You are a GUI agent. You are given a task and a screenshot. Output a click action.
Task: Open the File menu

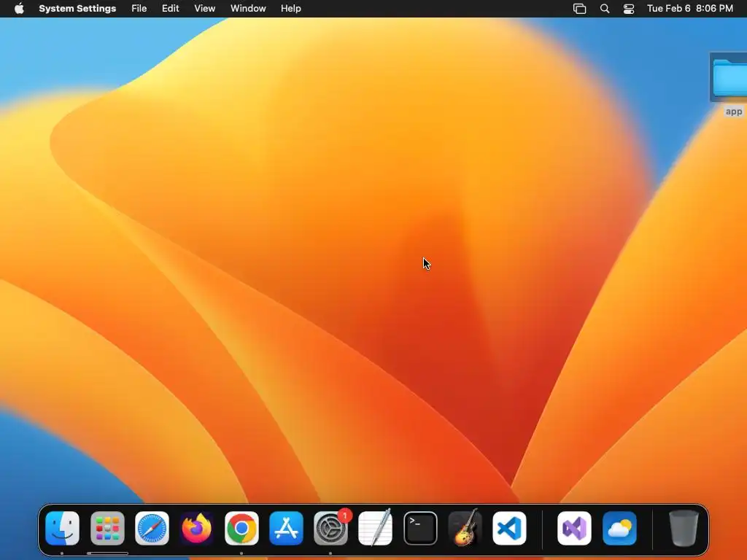[139, 9]
